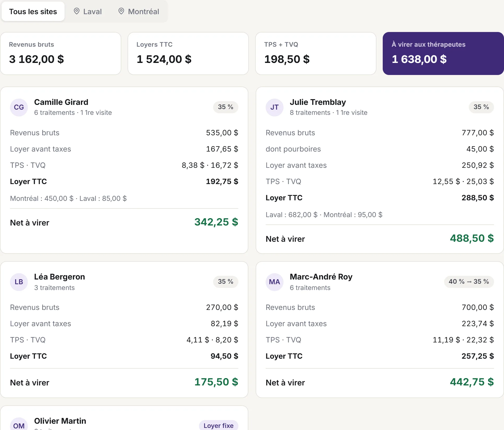Open the TPS + TVQ summary card
Screen dimensions: 504x430
click(x=316, y=53)
